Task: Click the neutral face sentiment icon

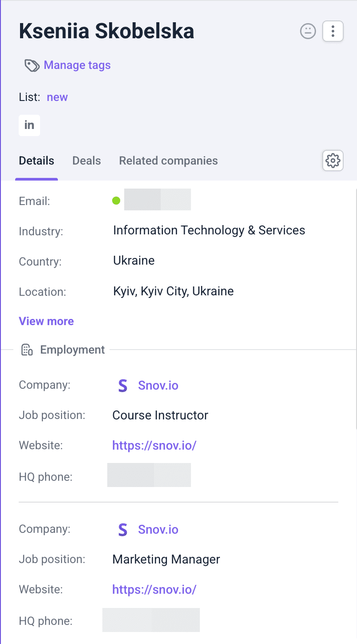Action: click(308, 31)
